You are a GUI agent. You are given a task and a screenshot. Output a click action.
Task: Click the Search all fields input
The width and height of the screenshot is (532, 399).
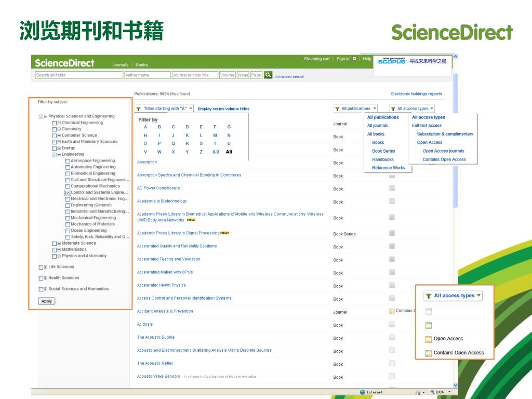(x=79, y=75)
